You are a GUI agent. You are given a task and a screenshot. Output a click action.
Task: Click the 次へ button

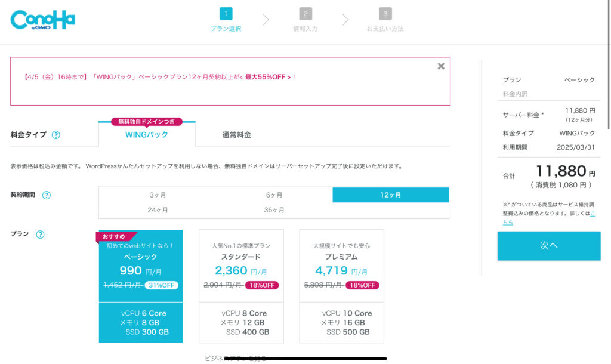[549, 245]
